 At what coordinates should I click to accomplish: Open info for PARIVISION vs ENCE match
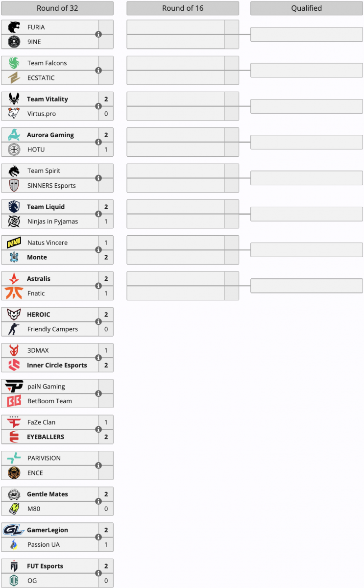pos(98,465)
